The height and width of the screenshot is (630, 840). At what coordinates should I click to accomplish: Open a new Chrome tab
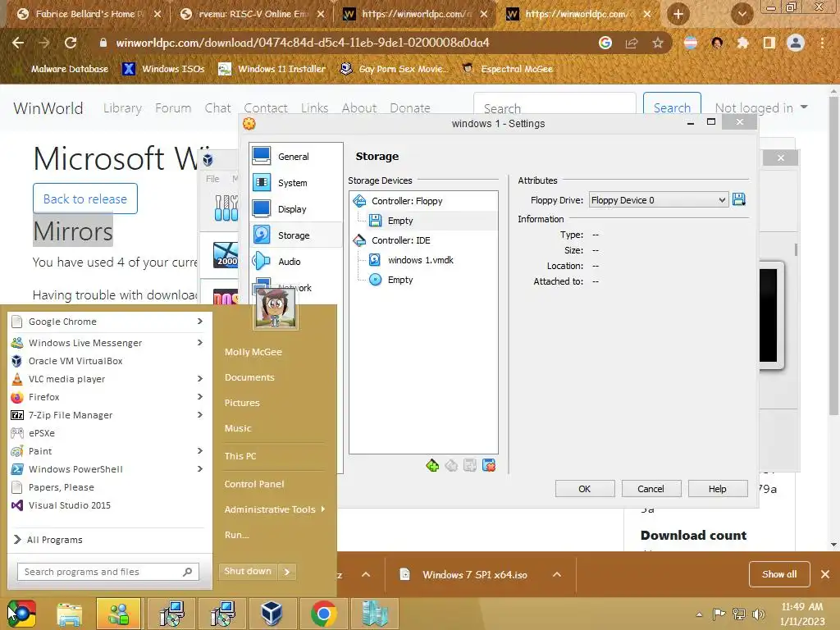click(x=678, y=14)
